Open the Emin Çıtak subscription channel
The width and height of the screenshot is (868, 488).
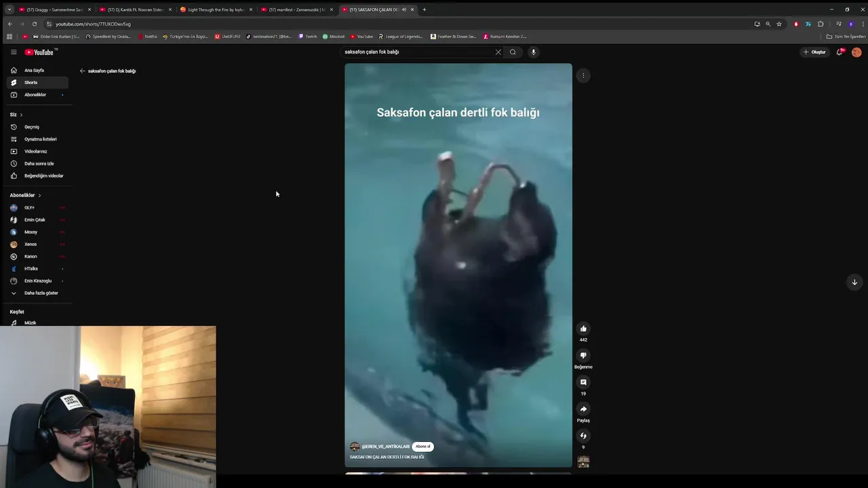pyautogui.click(x=37, y=220)
